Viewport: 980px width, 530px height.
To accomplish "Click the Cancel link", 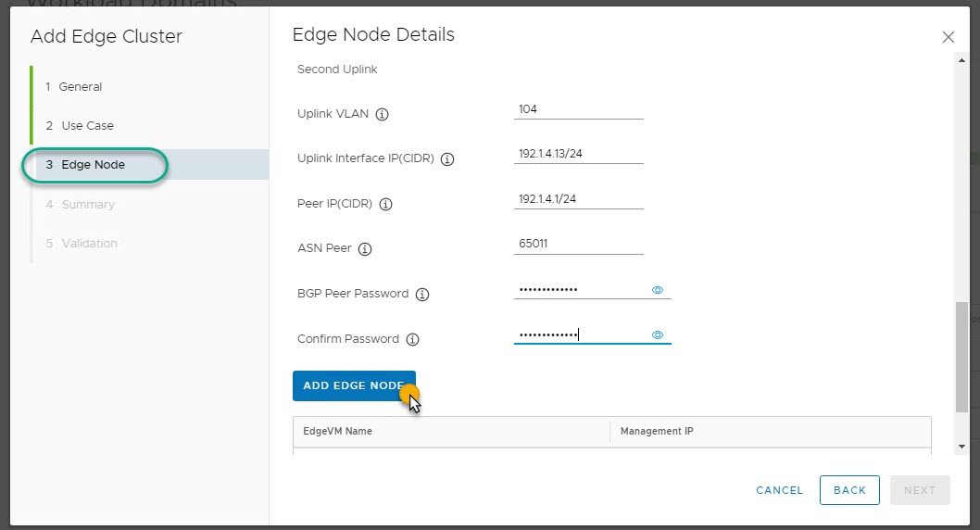I will (779, 490).
